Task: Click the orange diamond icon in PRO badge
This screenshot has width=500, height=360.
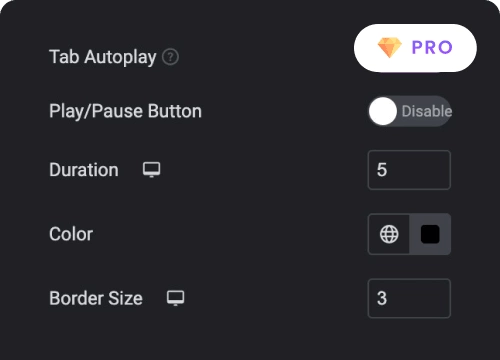Action: [x=390, y=47]
